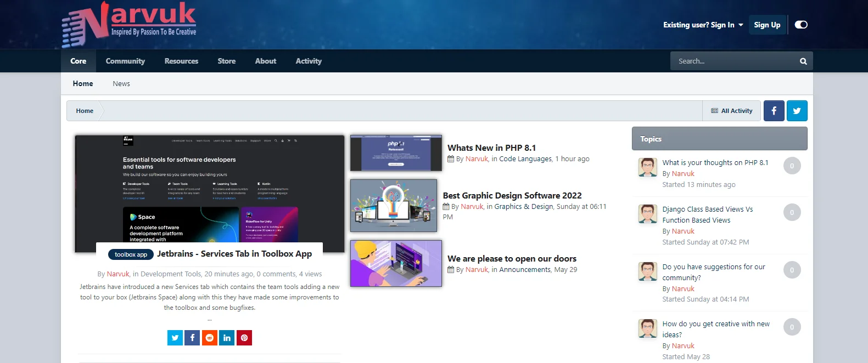Click avatar beside get creative topic
The image size is (868, 363).
[648, 328]
